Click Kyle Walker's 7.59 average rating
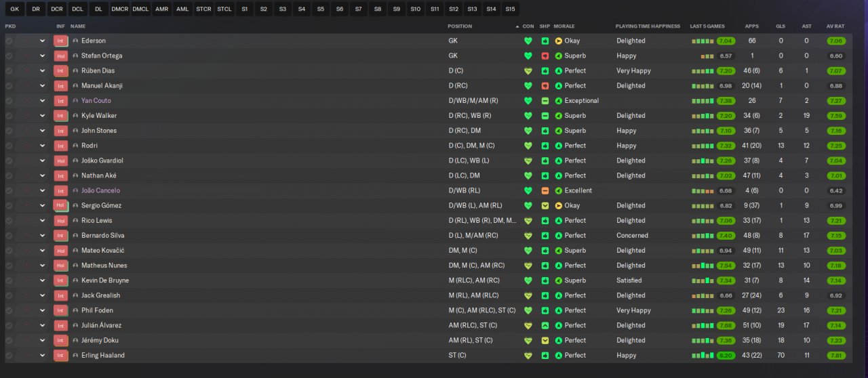Image resolution: width=868 pixels, height=378 pixels. point(836,116)
